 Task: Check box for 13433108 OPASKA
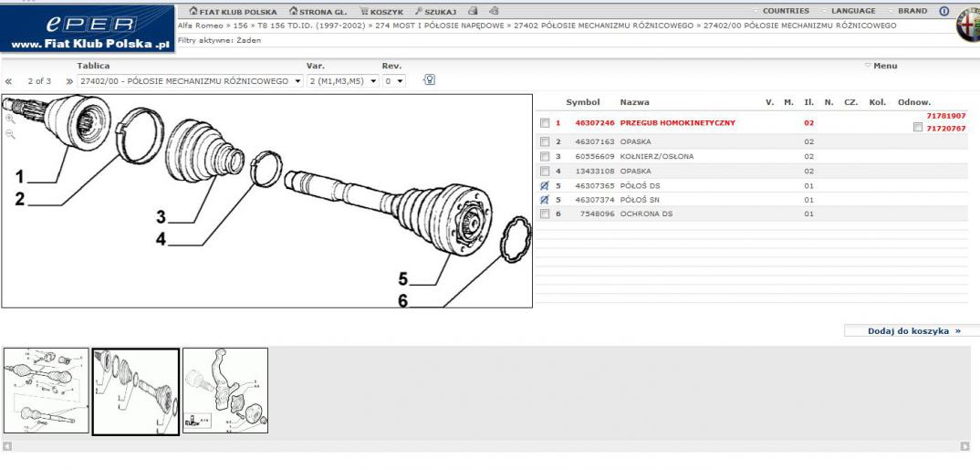tap(545, 171)
